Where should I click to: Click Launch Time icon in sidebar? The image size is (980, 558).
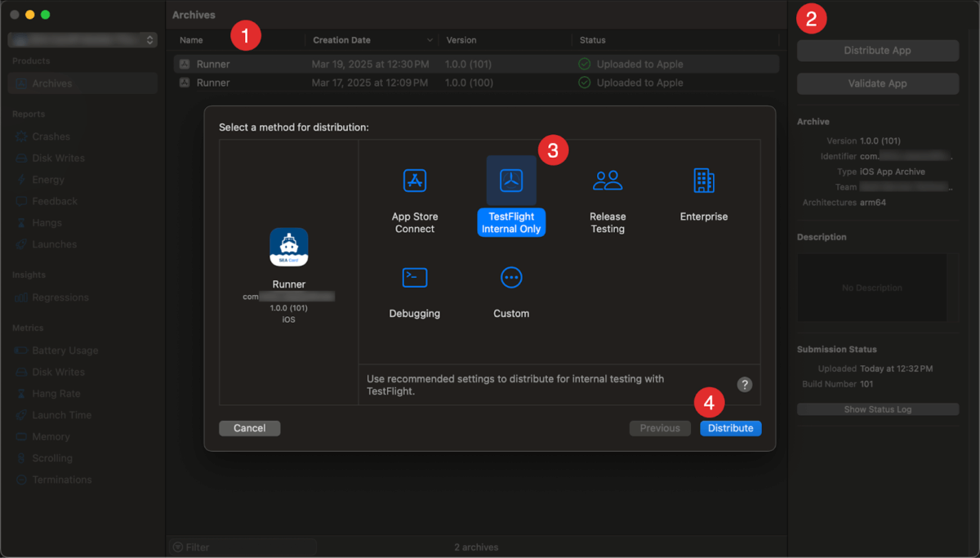[x=21, y=415]
